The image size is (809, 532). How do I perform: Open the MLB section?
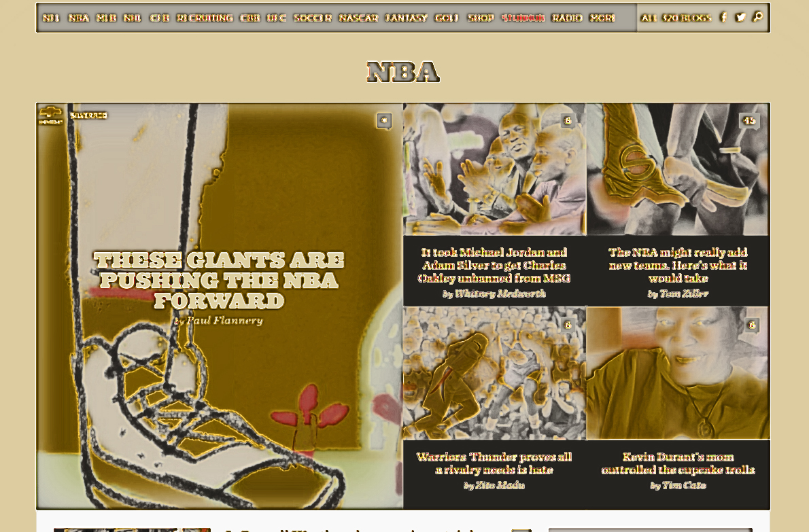(x=106, y=18)
